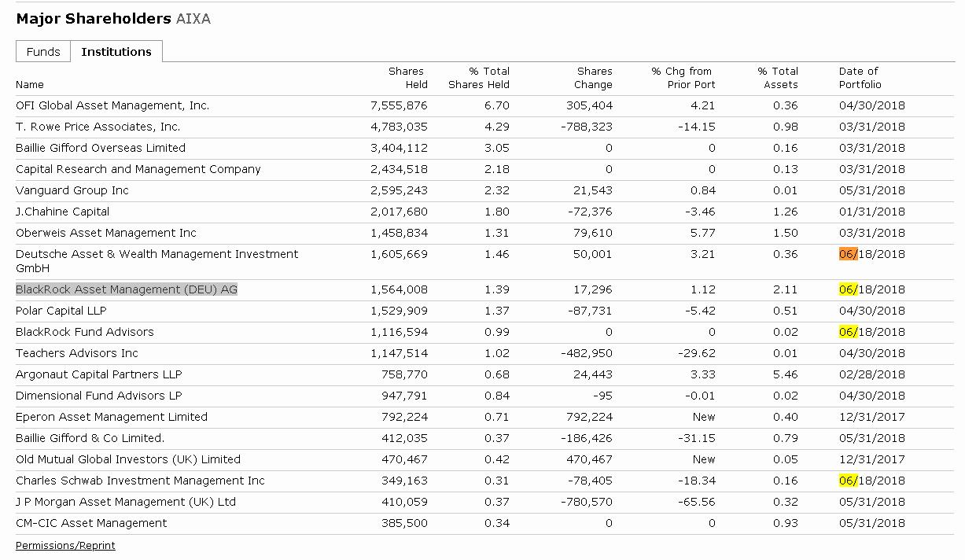Open the Permissions/Reprint link
Screen dimensions: 965x560
(x=65, y=545)
